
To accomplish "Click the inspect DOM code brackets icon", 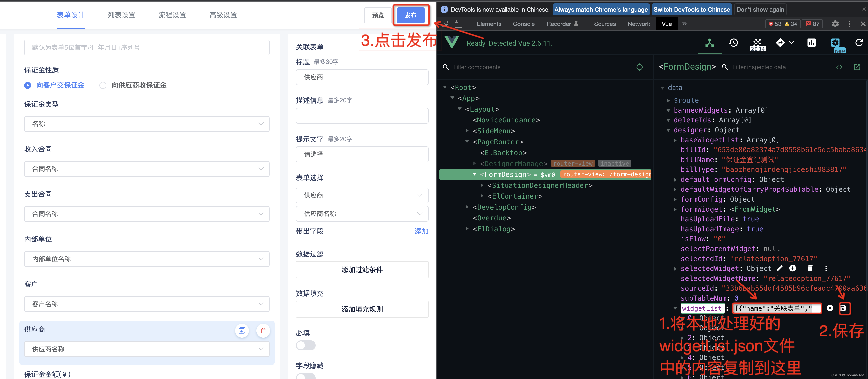I will (x=839, y=67).
